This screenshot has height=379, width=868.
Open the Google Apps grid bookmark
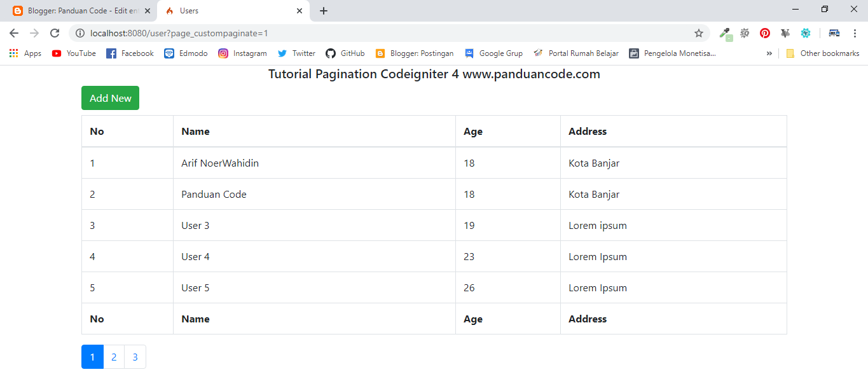pyautogui.click(x=13, y=53)
